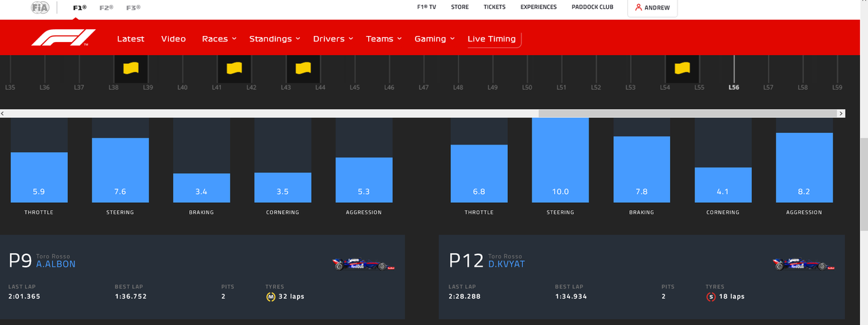Open the STORE link
This screenshot has height=325, width=868.
coord(460,7)
